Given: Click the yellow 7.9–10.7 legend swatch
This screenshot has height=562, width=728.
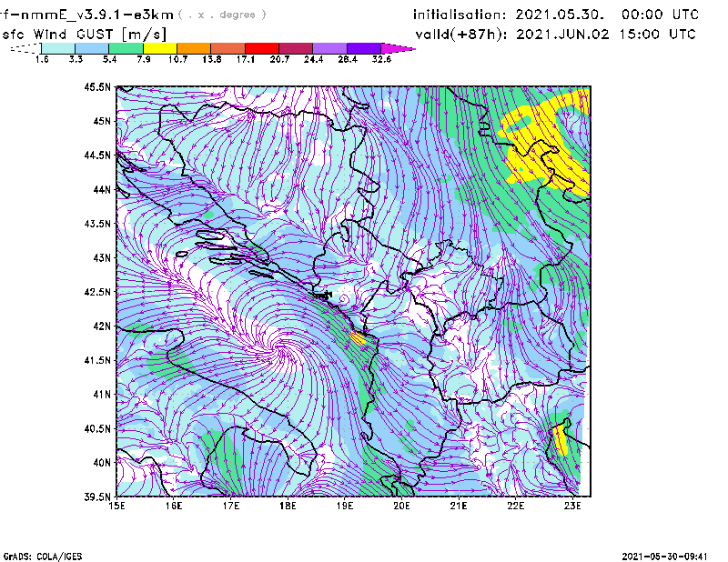Looking at the screenshot, I should (160, 48).
